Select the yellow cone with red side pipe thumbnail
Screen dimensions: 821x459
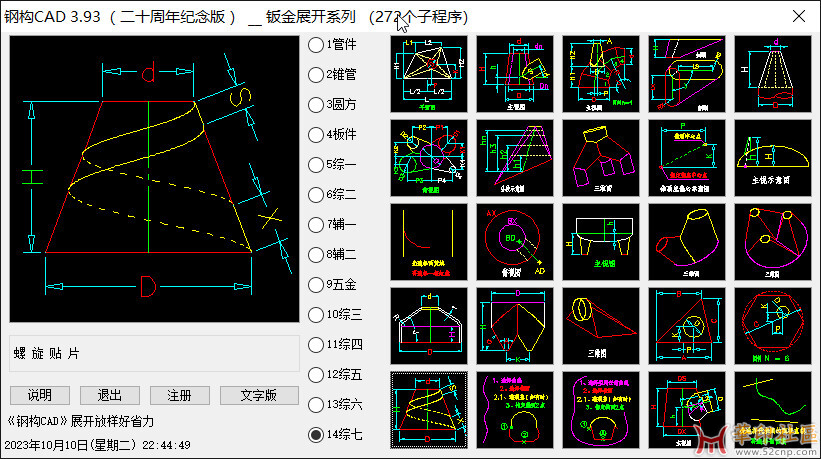(686, 242)
